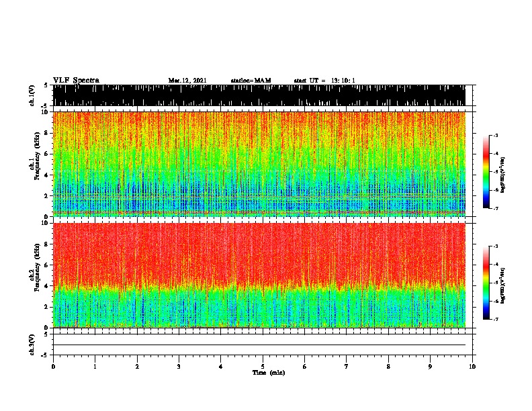The image size is (532, 411).
Task: Click the time axis tick label "1"
Action: [x=95, y=367]
